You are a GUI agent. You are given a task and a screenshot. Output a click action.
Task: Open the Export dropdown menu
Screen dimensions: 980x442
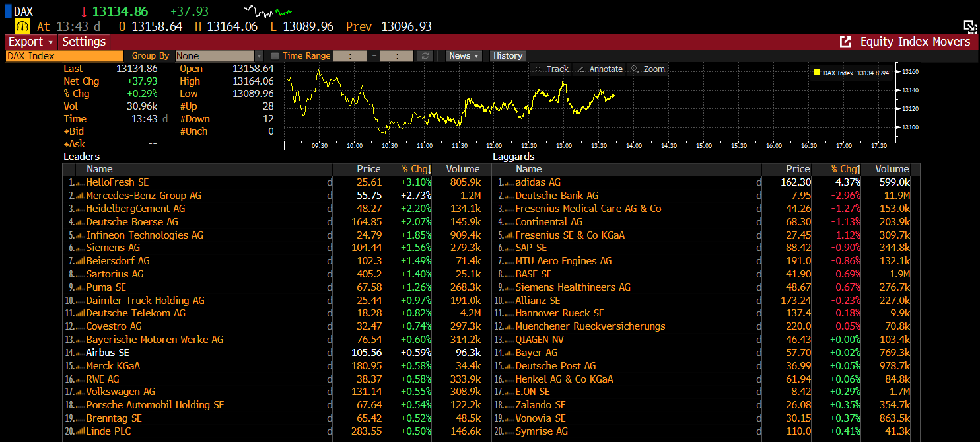[x=30, y=42]
